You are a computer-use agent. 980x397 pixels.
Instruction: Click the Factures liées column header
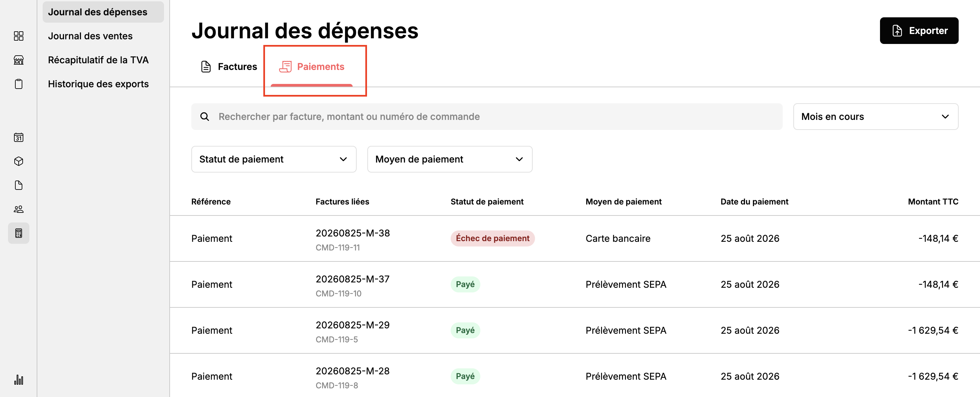tap(342, 201)
